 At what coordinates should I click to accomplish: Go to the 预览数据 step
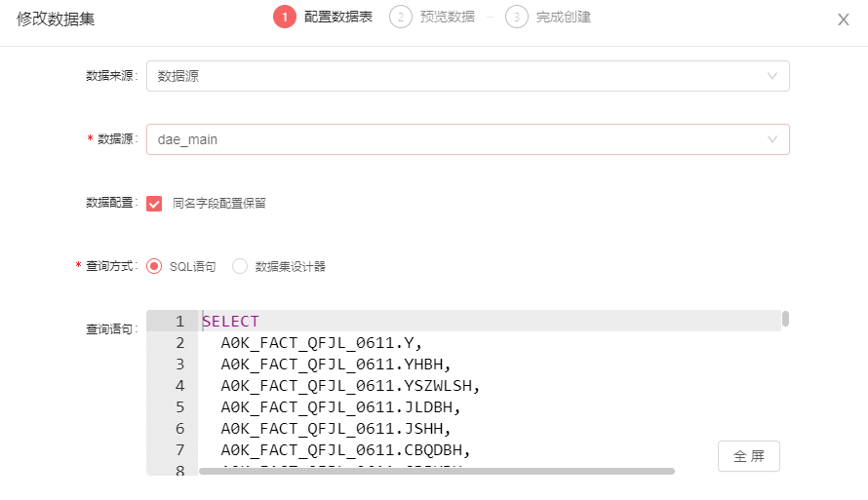[448, 18]
